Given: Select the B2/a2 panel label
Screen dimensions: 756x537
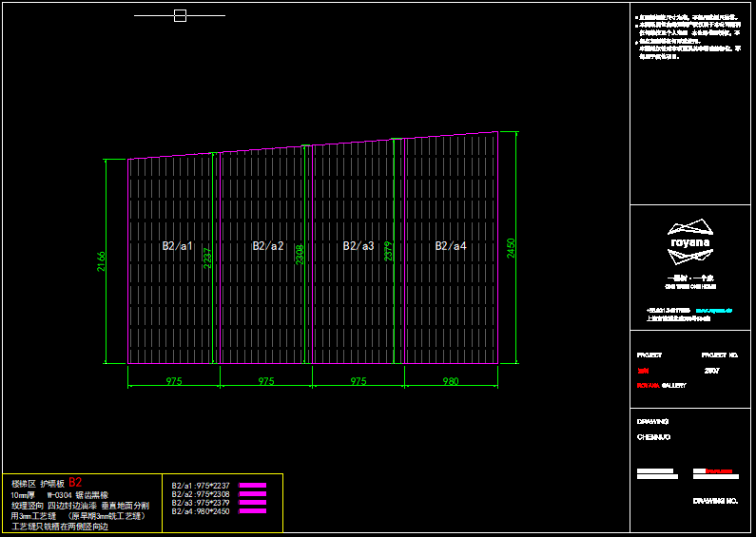Looking at the screenshot, I should pyautogui.click(x=268, y=246).
